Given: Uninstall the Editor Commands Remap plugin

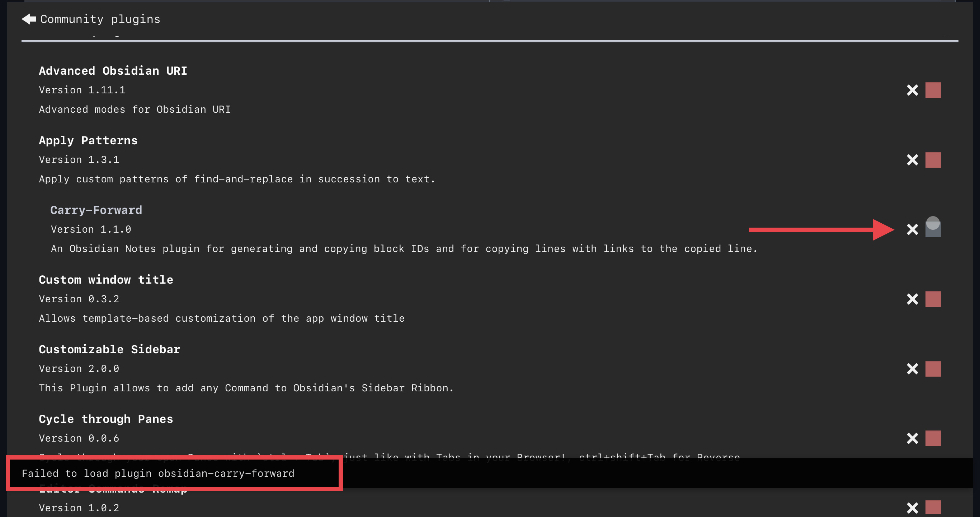Looking at the screenshot, I should (912, 508).
